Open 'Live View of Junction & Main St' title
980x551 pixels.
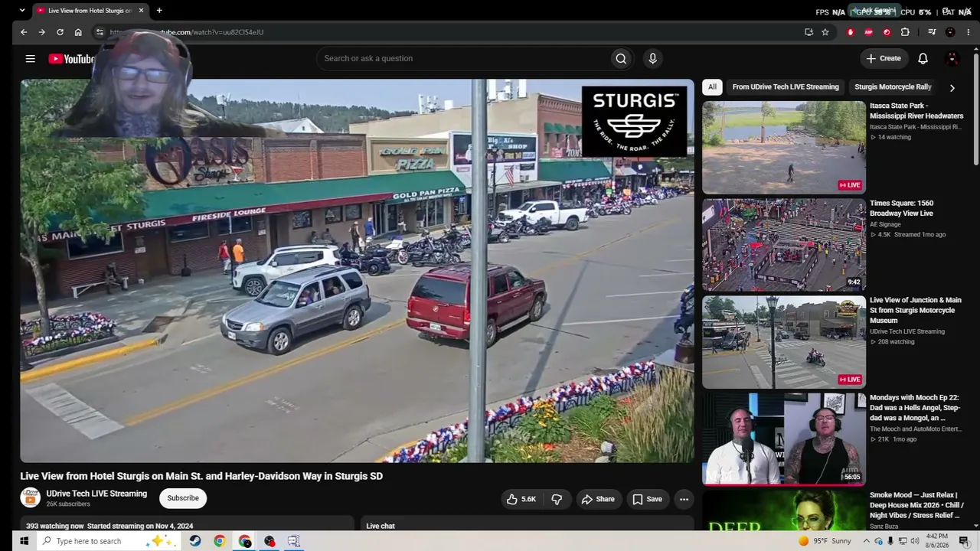pyautogui.click(x=916, y=310)
